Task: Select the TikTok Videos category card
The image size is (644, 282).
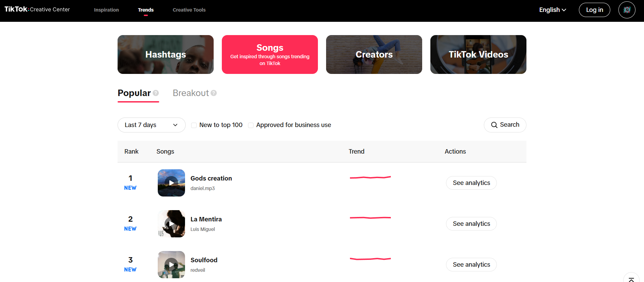Action: (478, 54)
